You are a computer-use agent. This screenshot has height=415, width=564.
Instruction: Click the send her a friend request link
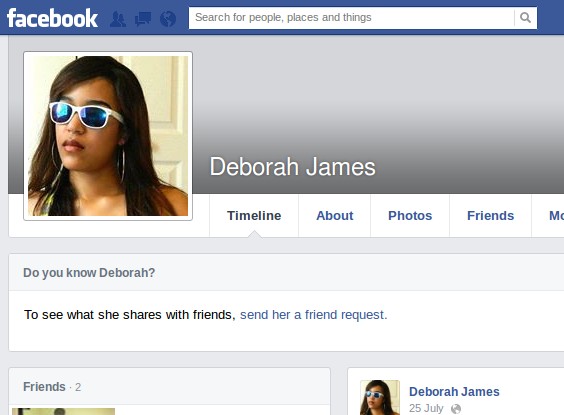click(313, 315)
